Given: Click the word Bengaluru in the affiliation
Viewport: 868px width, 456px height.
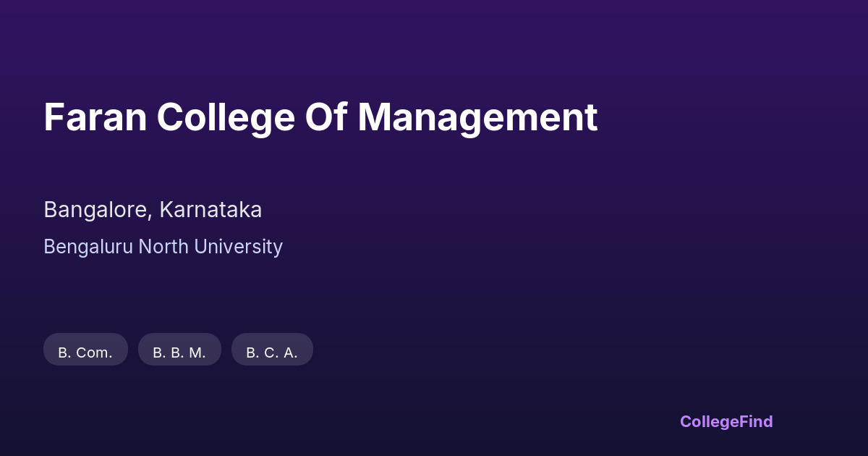Looking at the screenshot, I should click(x=88, y=247).
